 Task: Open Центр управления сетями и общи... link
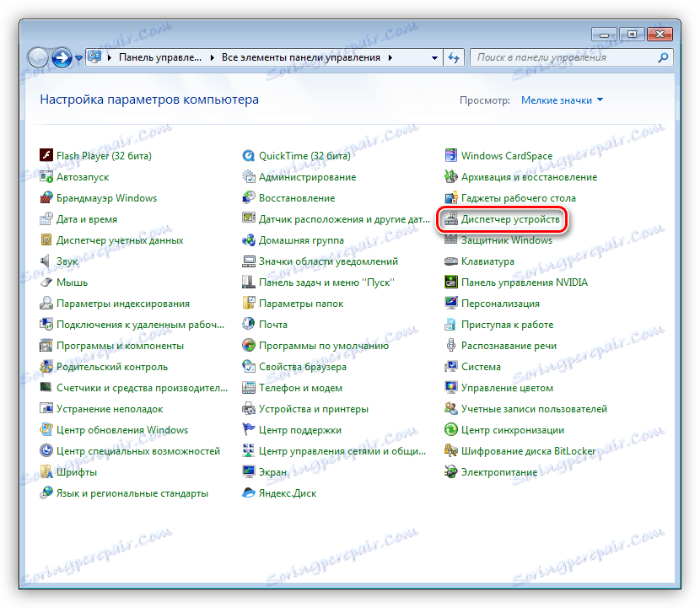click(x=342, y=451)
